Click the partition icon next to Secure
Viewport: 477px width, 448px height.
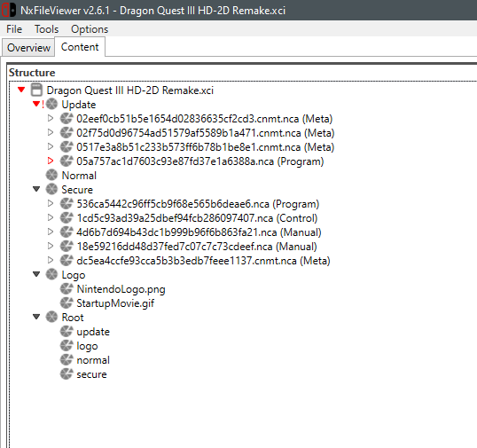coord(51,189)
